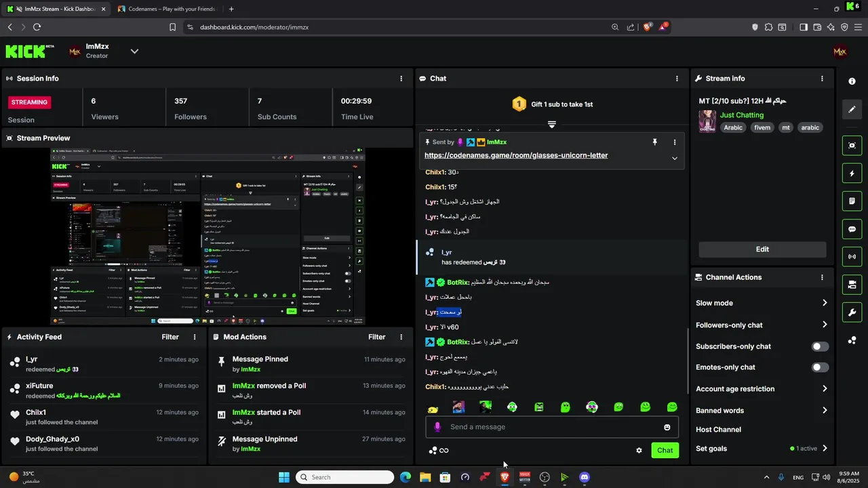Select the pencil edit icon in the right sidebar
The image size is (868, 488).
[852, 109]
